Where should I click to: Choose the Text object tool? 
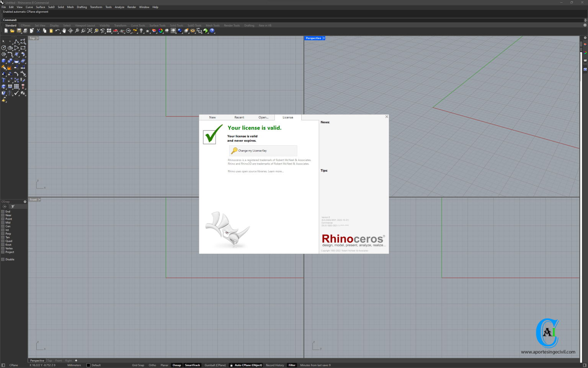click(4, 80)
